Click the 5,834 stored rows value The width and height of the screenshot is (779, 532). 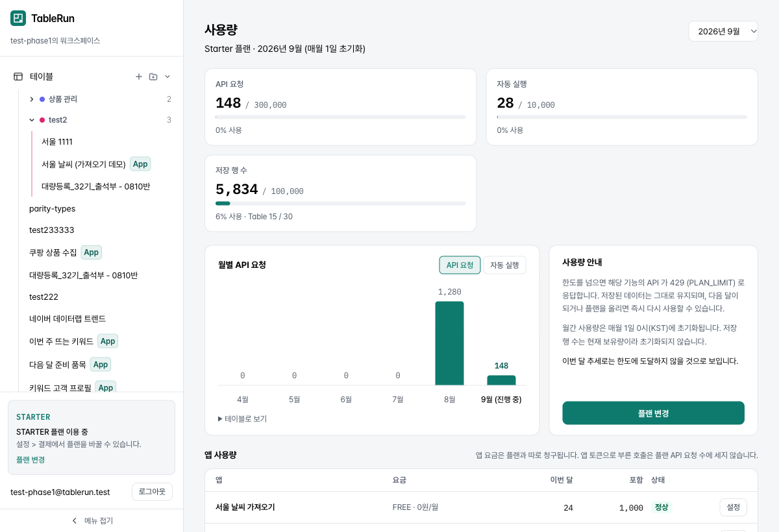(237, 189)
